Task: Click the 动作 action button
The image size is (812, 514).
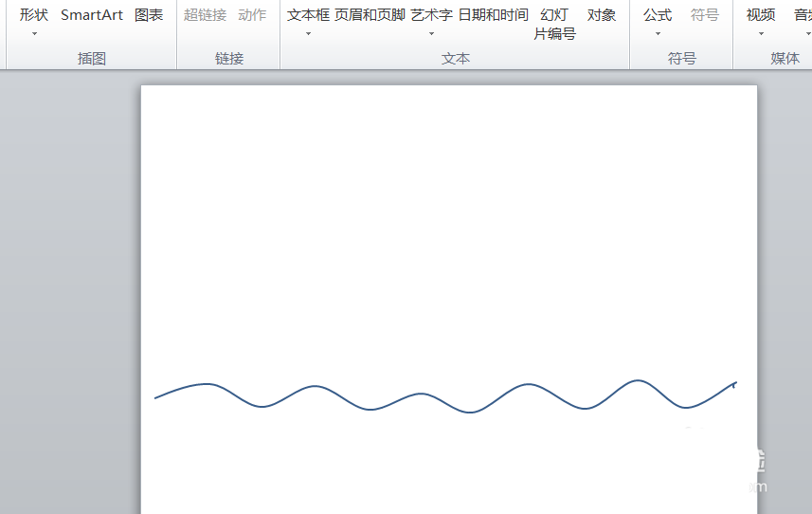Action: (x=252, y=15)
